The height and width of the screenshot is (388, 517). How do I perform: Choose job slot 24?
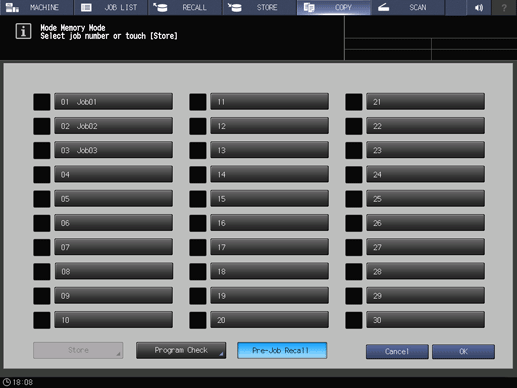click(425, 174)
